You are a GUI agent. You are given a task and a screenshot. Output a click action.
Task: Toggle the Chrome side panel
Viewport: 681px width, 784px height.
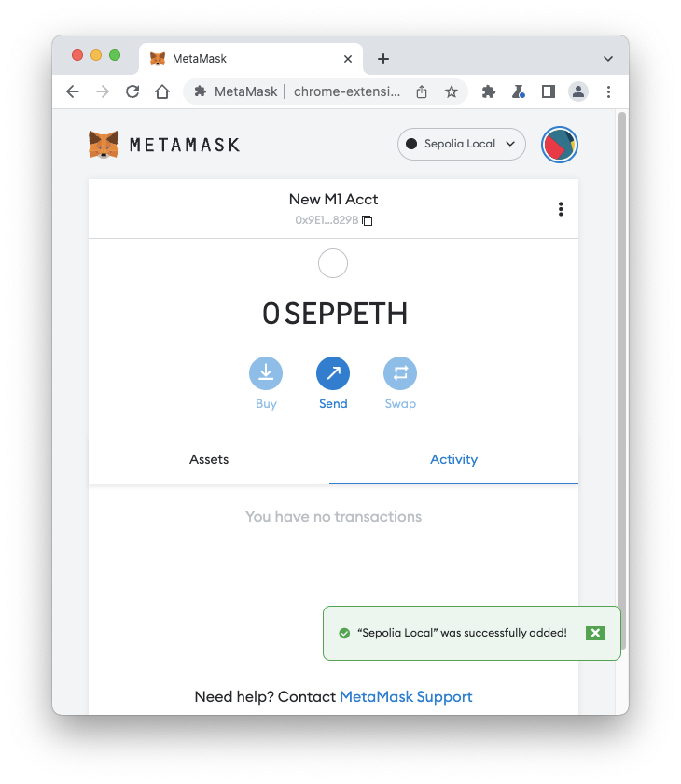tap(549, 91)
